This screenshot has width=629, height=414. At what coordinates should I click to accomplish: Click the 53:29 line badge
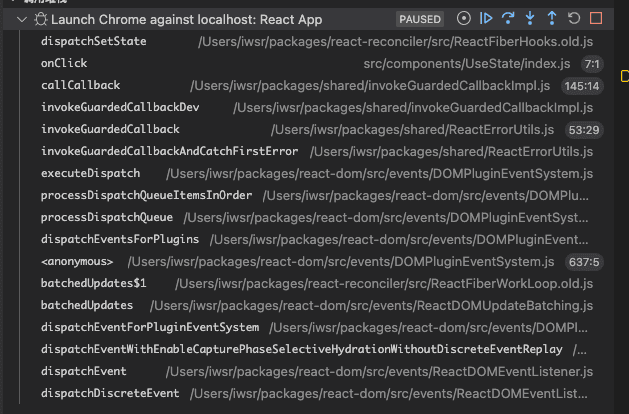(x=583, y=129)
